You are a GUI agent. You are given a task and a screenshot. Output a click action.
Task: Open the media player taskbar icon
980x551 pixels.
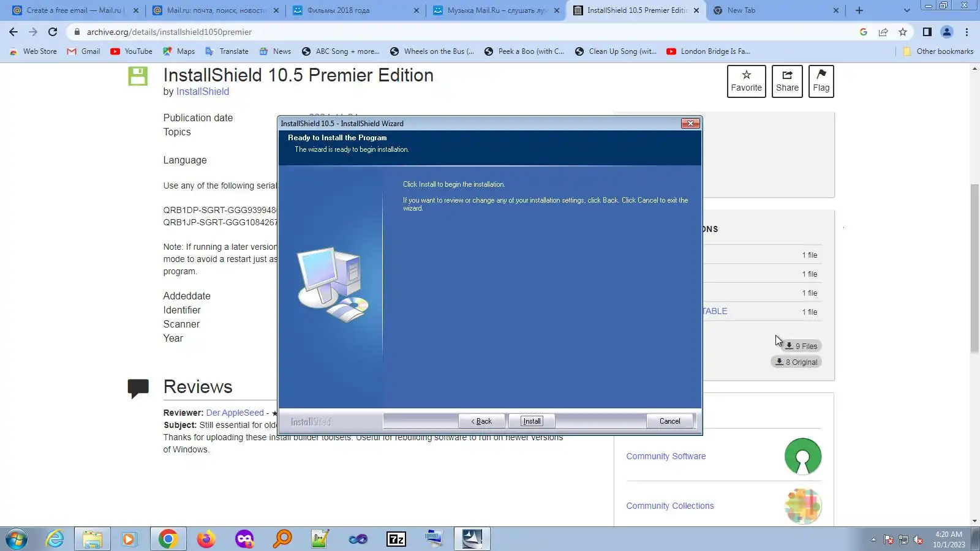point(129,539)
